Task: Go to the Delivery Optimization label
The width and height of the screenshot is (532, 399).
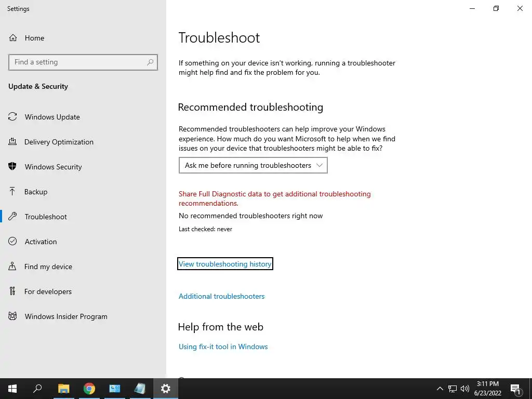Action: [59, 142]
